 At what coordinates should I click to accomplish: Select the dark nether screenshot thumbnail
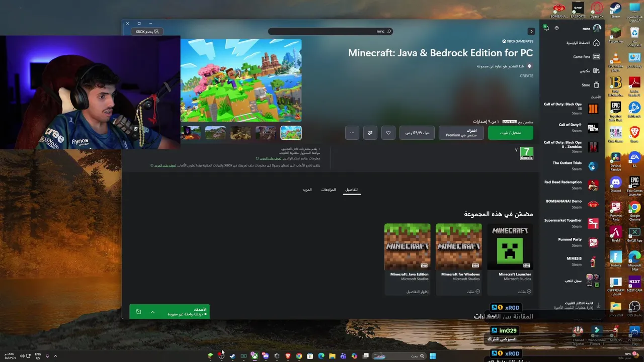click(x=190, y=133)
